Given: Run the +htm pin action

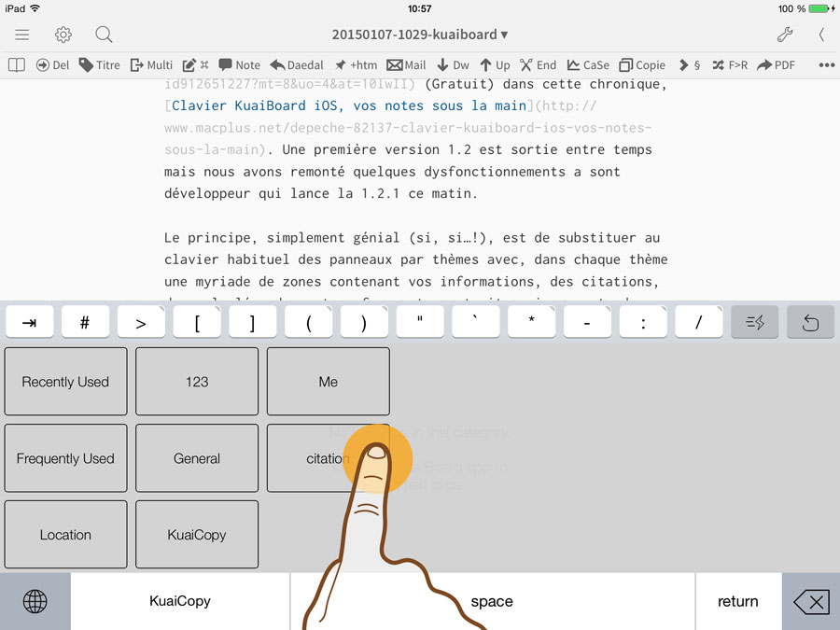Looking at the screenshot, I should coord(356,65).
